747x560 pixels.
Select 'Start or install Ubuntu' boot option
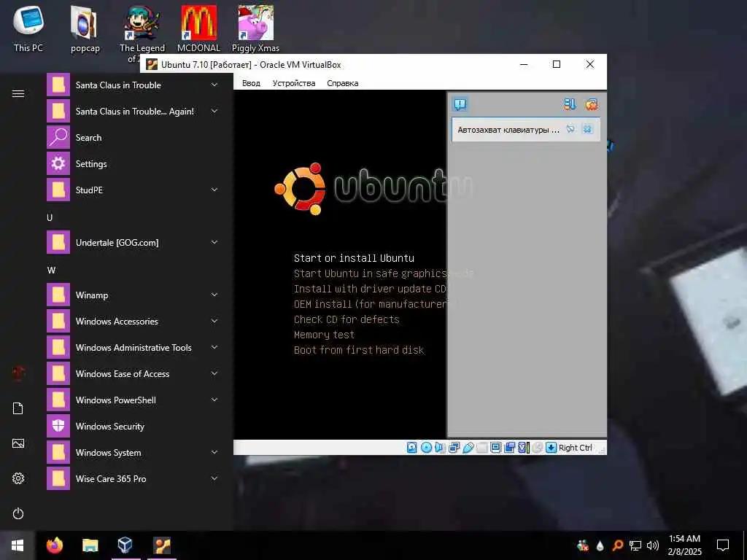click(354, 258)
